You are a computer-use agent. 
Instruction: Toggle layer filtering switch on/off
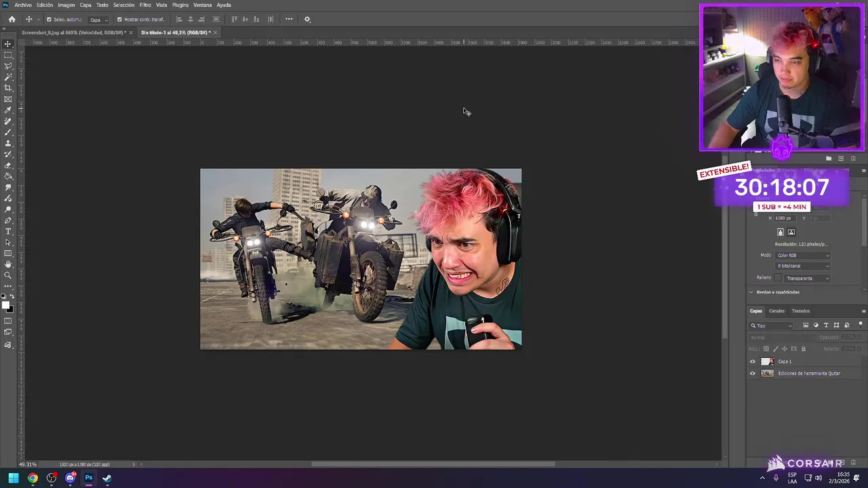click(x=861, y=325)
